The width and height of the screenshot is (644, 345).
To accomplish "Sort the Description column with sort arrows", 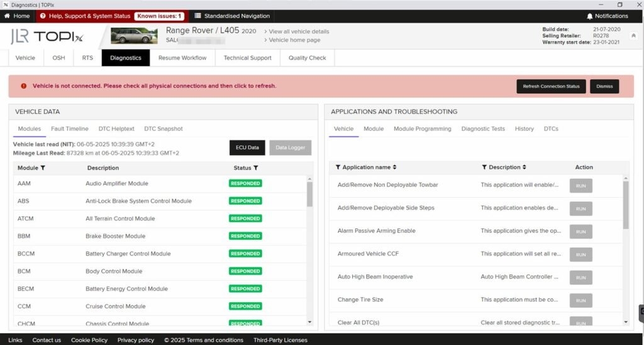I will point(525,167).
